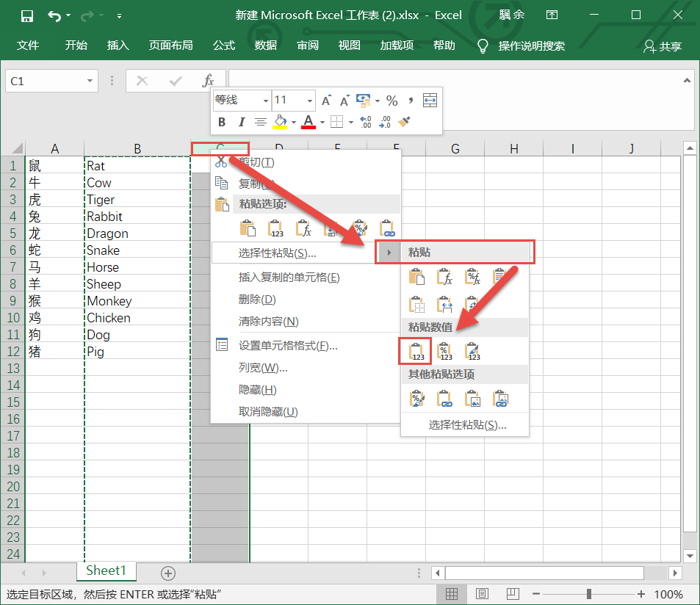700x605 pixels.
Task: Switch to the 数据 ribbon tab
Action: 266,45
